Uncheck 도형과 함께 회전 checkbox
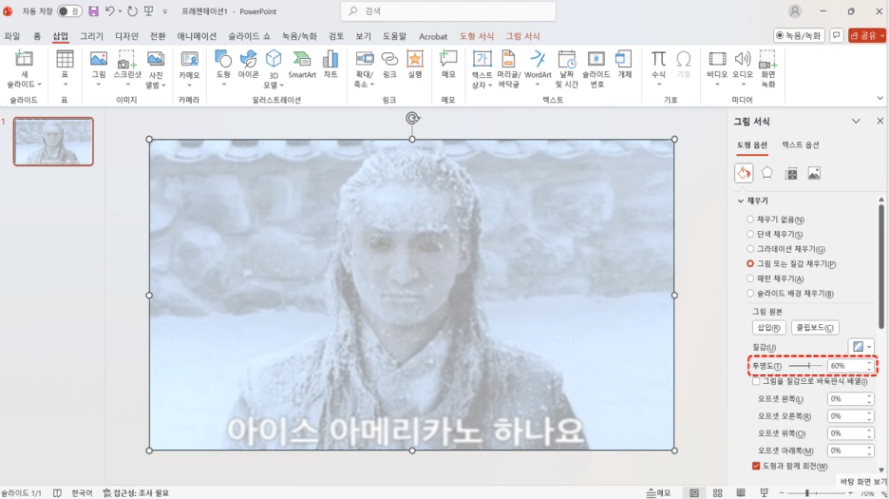This screenshot has width=889, height=499. pyautogui.click(x=756, y=466)
